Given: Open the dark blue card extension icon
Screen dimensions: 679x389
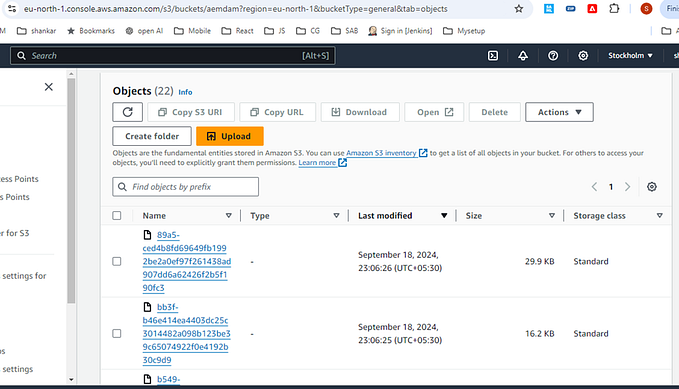Looking at the screenshot, I should (x=570, y=8).
